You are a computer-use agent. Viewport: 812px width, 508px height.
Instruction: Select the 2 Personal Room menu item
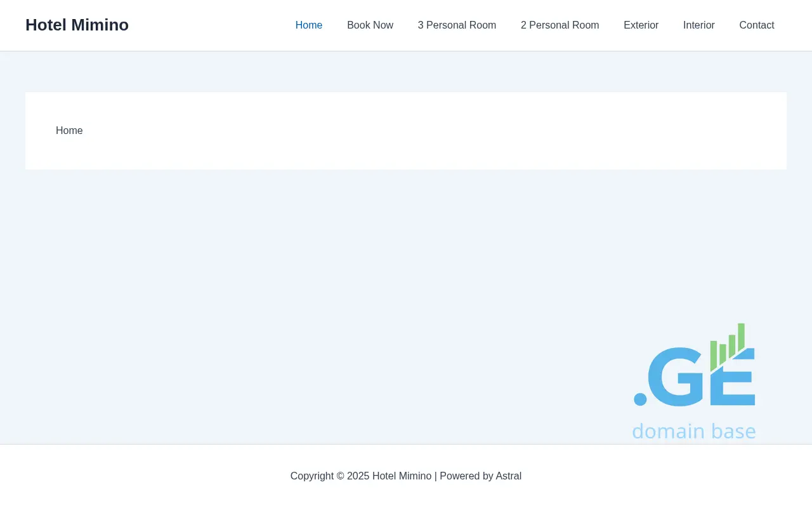pyautogui.click(x=560, y=25)
